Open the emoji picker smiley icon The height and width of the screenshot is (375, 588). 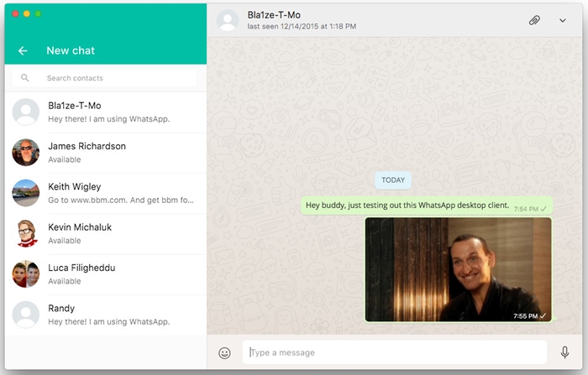(224, 353)
